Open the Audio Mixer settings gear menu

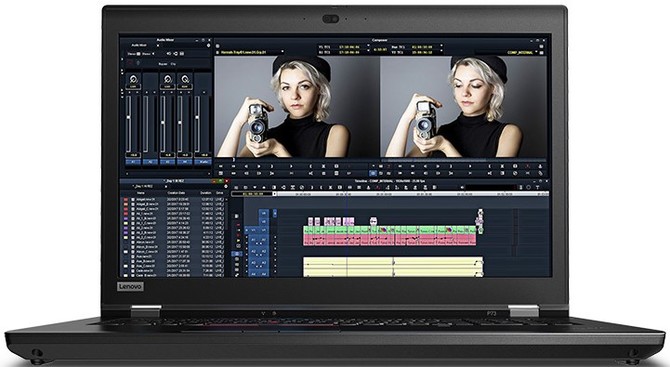tap(209, 45)
